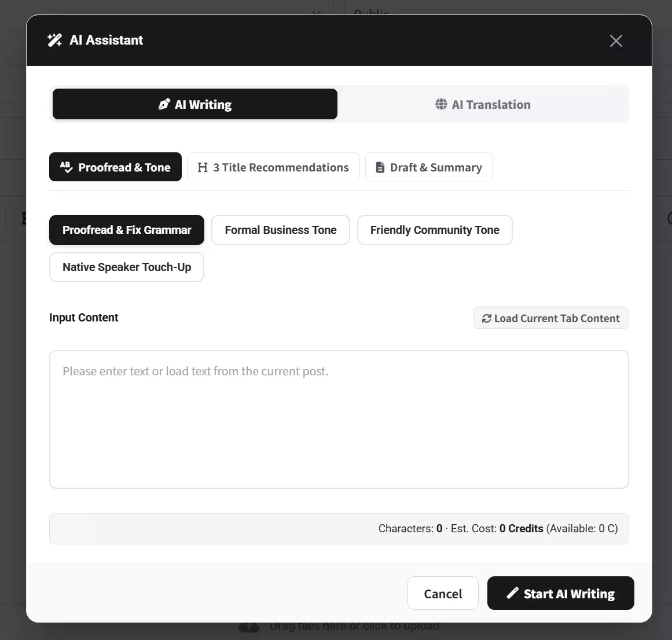Click the magic wand icon beside AI Assistant

click(54, 40)
